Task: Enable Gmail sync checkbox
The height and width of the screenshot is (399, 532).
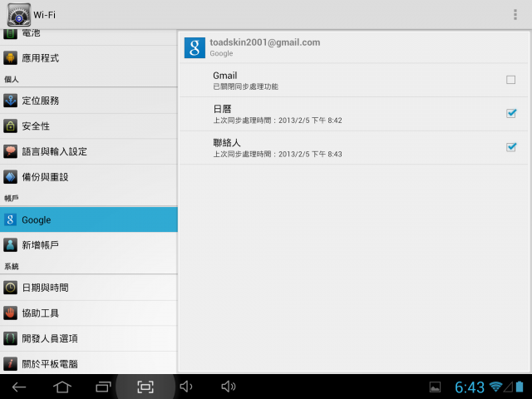Action: point(510,80)
